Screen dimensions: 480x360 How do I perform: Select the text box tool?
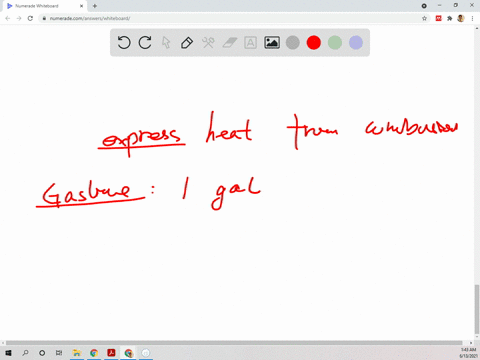250,43
